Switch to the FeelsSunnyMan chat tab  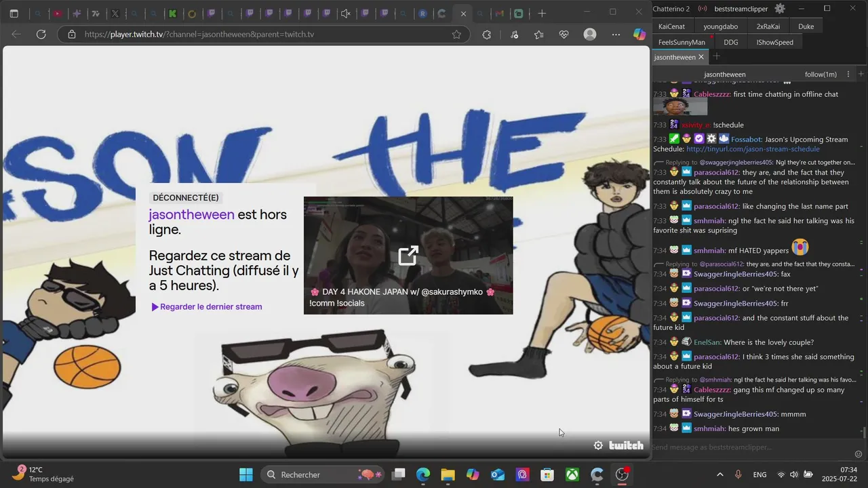click(x=682, y=42)
